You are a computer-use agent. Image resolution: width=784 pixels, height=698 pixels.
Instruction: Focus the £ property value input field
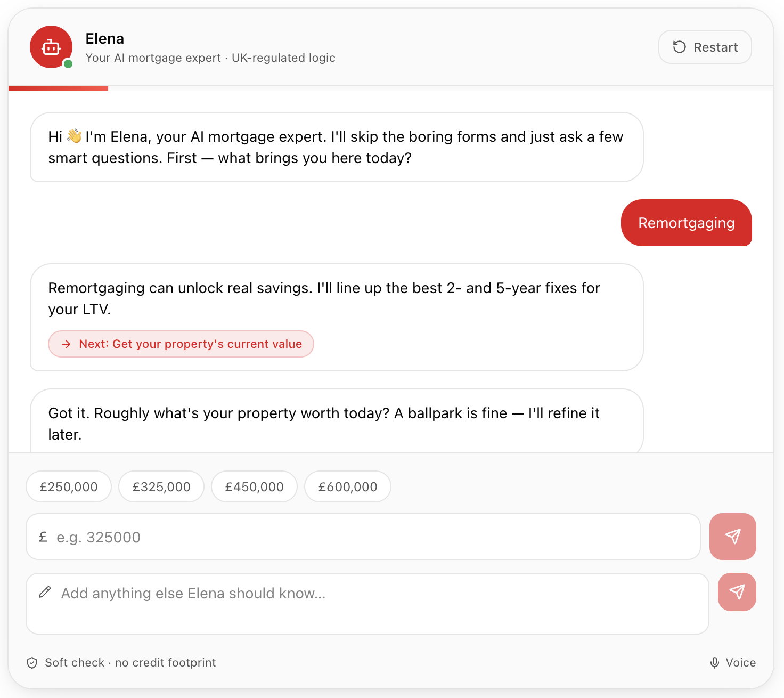click(363, 537)
